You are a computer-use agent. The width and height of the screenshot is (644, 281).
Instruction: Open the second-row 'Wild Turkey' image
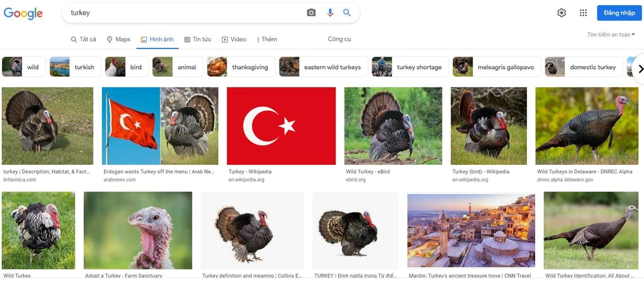tap(39, 231)
